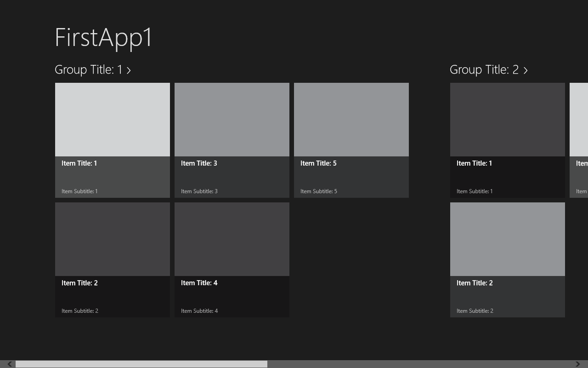Image resolution: width=588 pixels, height=368 pixels.
Task: Open the dark image of Item 1 in Group 2
Action: (508, 120)
